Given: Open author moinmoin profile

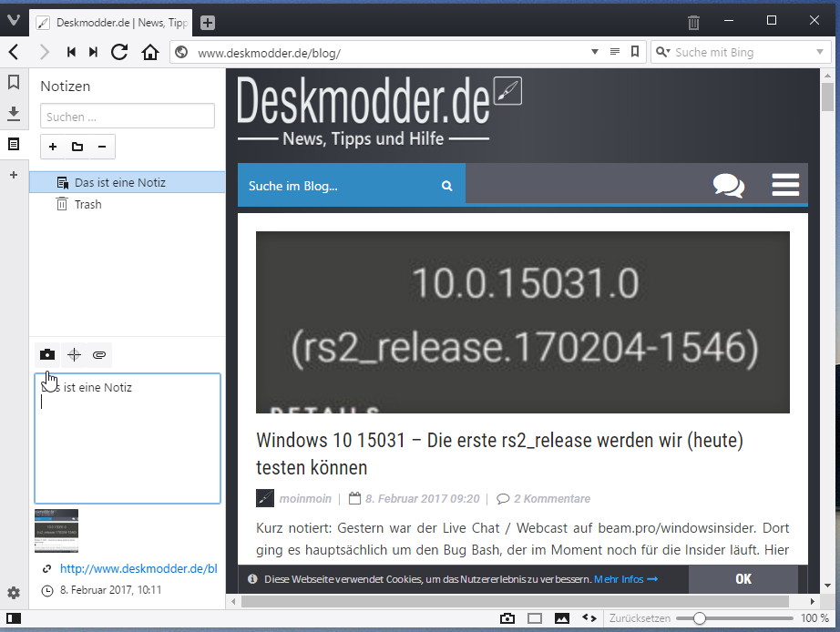Looking at the screenshot, I should pos(305,499).
